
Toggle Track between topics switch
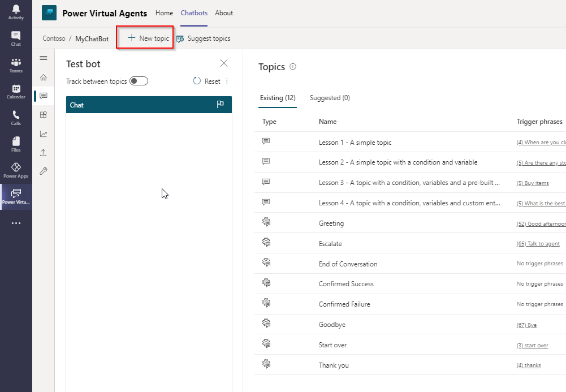coord(139,81)
